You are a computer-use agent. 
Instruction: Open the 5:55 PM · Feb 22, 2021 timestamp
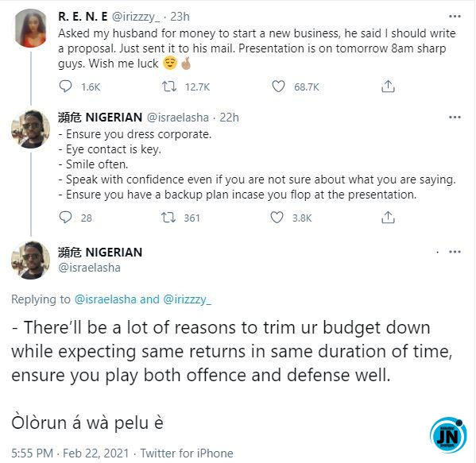coord(70,453)
